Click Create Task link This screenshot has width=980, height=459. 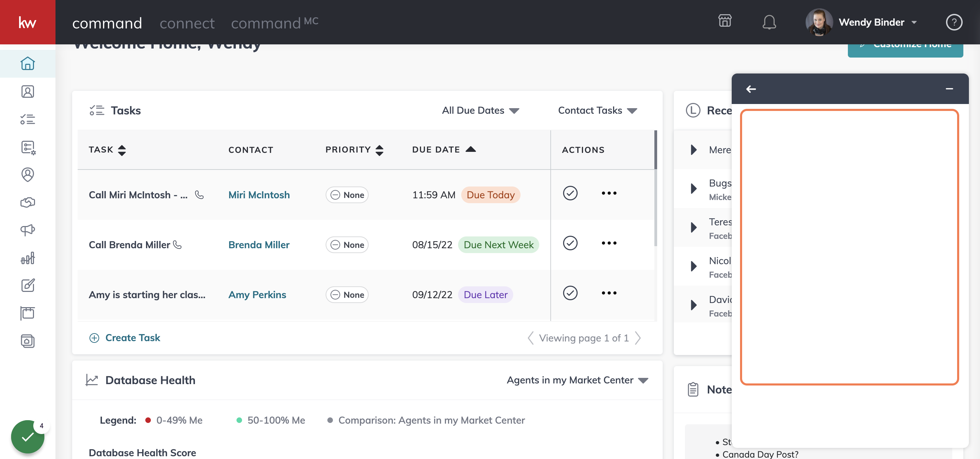click(x=124, y=338)
